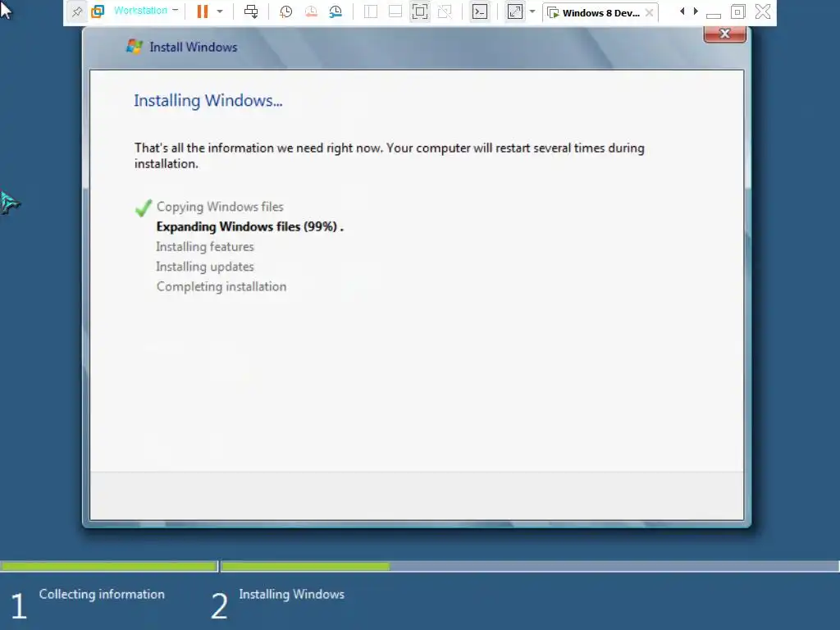This screenshot has width=840, height=630.
Task: Show or hide the library sidebar
Action: [370, 11]
